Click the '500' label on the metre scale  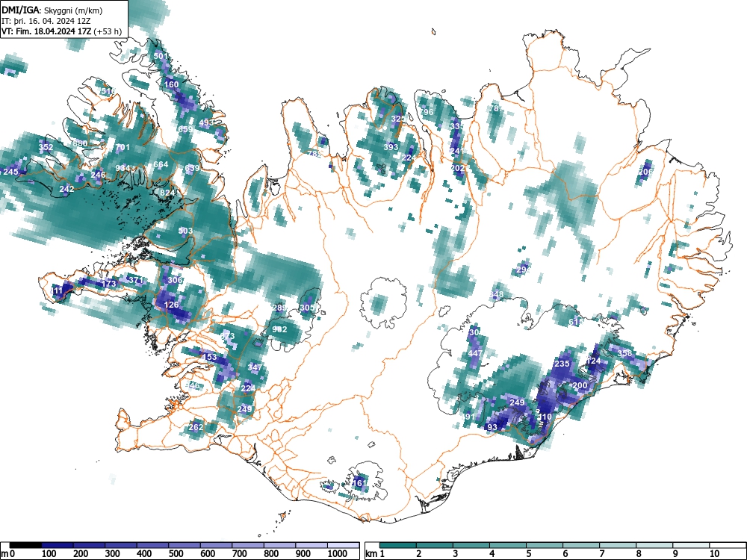pyautogui.click(x=176, y=554)
